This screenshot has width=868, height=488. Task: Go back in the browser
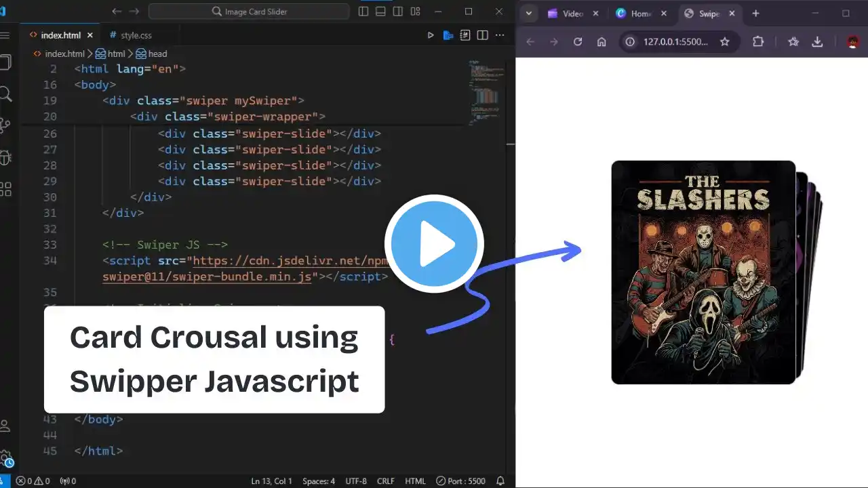530,42
